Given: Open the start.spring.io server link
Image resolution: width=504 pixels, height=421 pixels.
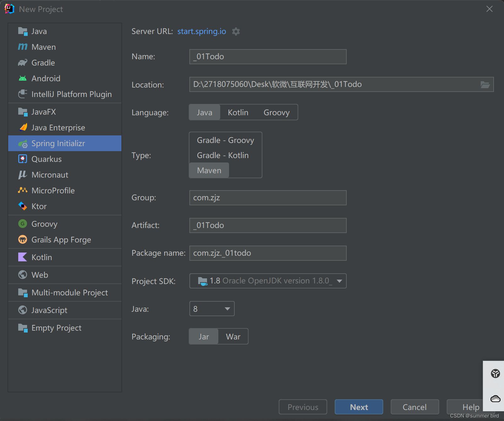Looking at the screenshot, I should tap(202, 31).
